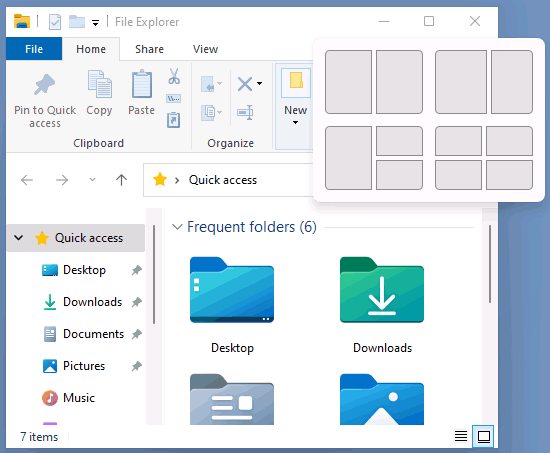The height and width of the screenshot is (453, 550).
Task: Snap to top-left quadrant of grid layout
Action: pyautogui.click(x=458, y=141)
